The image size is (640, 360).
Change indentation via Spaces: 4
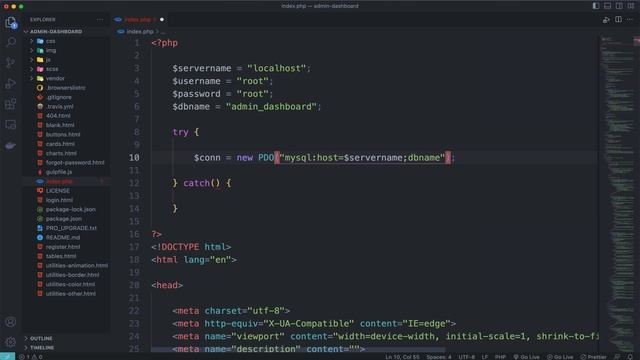[x=439, y=357]
